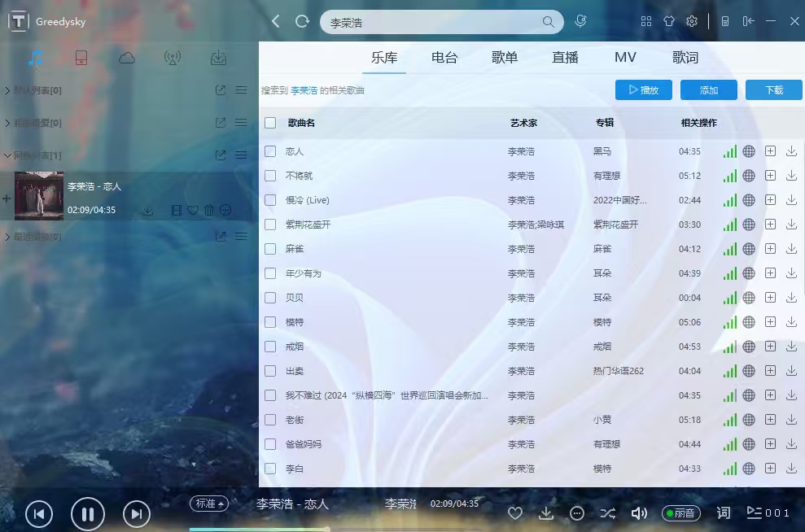
Task: Click the blue 下载 button
Action: click(x=774, y=90)
